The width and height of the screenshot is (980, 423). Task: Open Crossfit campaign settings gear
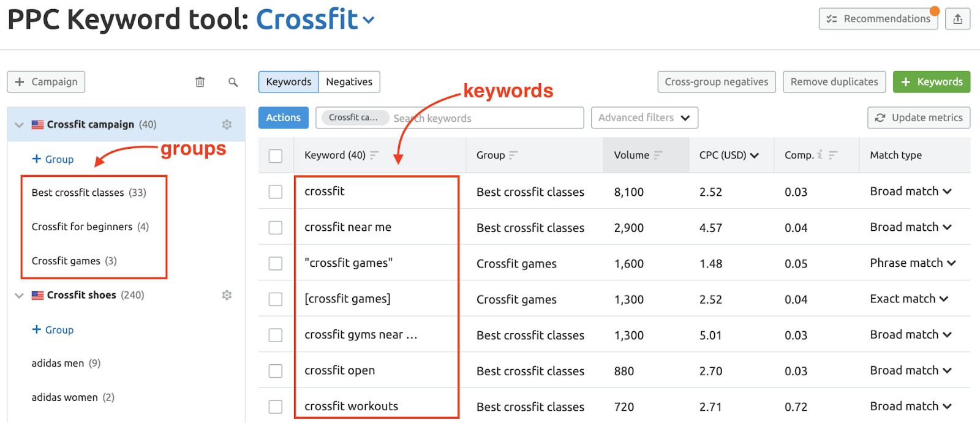click(x=227, y=125)
